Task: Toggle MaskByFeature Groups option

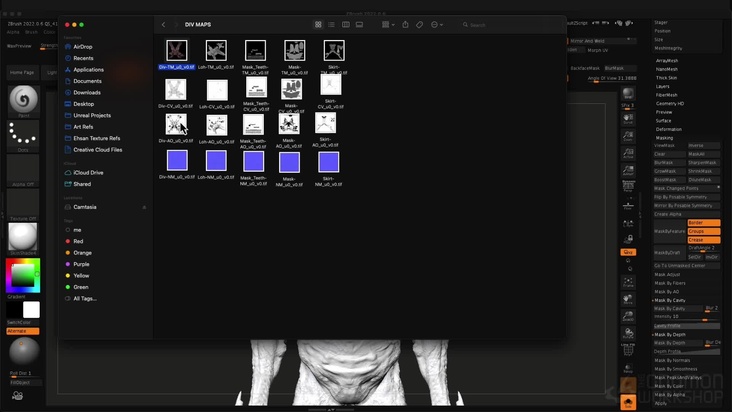Action: [704, 231]
